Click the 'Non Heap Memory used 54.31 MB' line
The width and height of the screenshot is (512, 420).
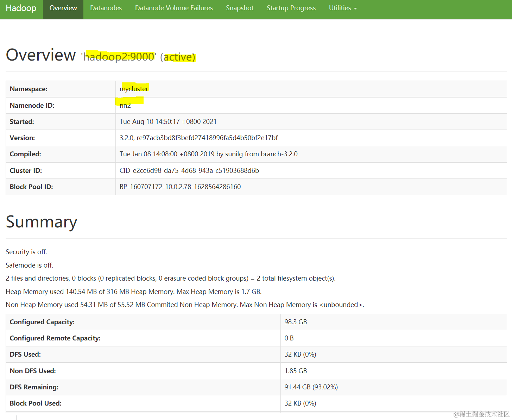(185, 305)
